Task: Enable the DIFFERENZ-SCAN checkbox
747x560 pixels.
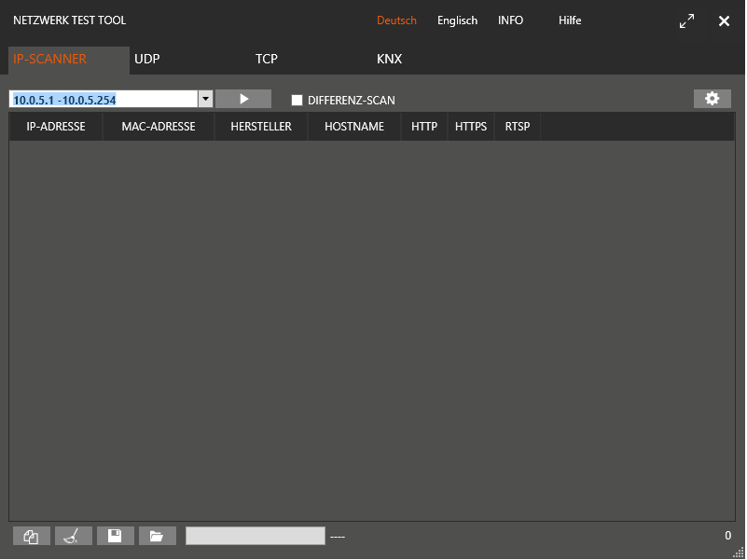Action: pos(297,100)
